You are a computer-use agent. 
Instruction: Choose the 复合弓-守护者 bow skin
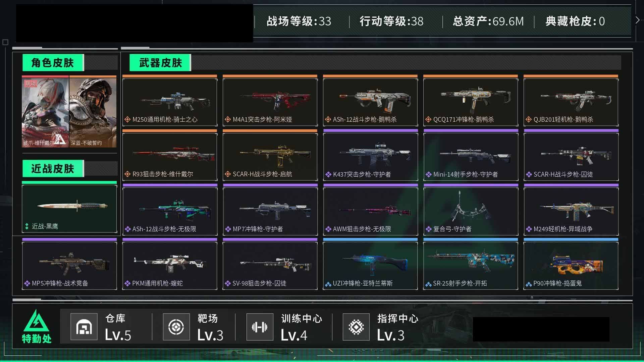point(471,211)
